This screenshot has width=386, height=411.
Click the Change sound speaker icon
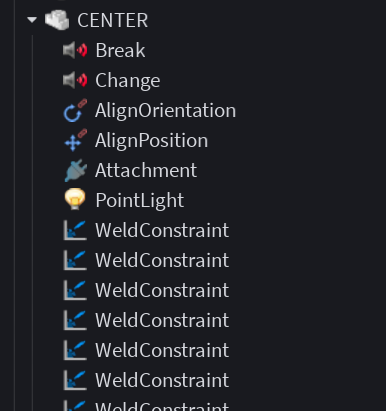click(x=75, y=80)
